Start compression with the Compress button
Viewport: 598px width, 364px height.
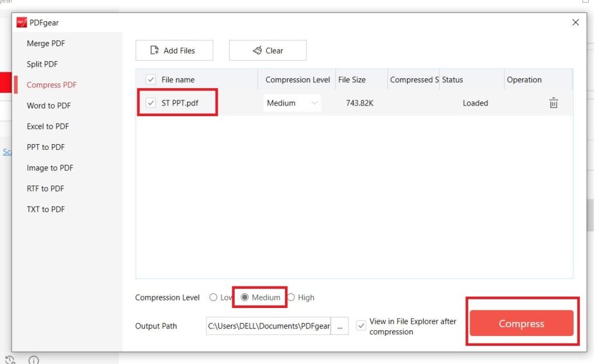[521, 324]
